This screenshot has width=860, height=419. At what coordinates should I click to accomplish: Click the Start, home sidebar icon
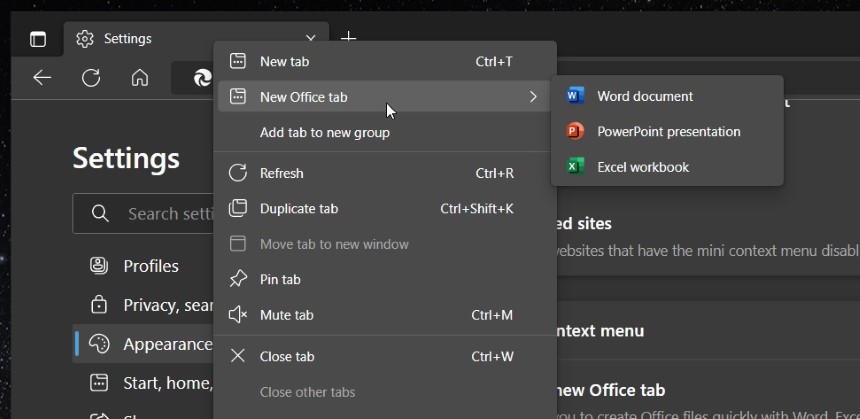[x=99, y=383]
